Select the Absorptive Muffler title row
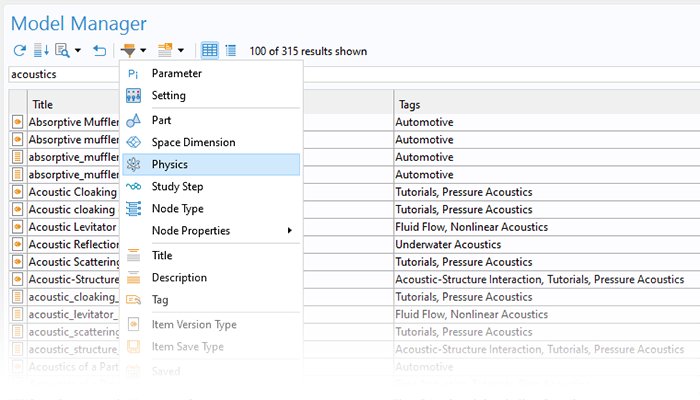 pos(74,122)
